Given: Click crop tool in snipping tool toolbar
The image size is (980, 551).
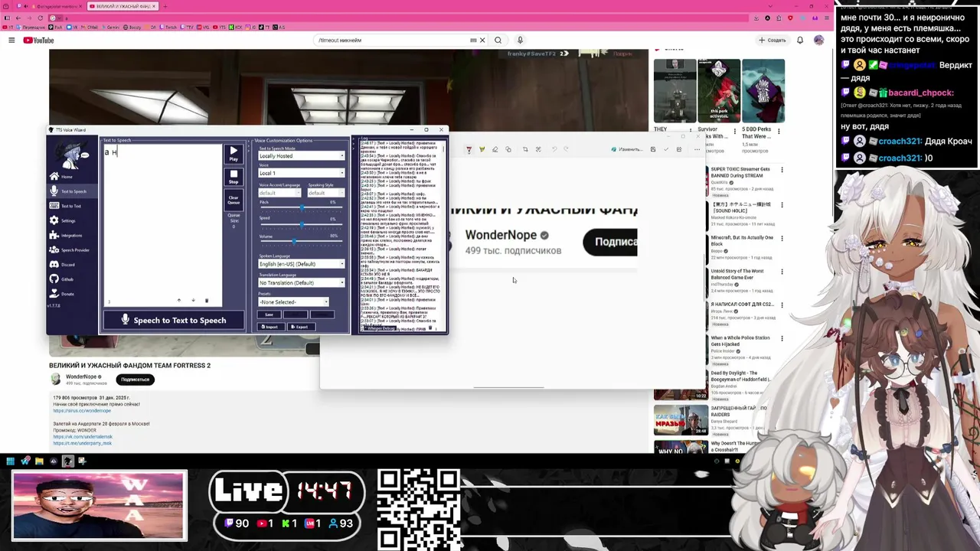Looking at the screenshot, I should [x=525, y=149].
